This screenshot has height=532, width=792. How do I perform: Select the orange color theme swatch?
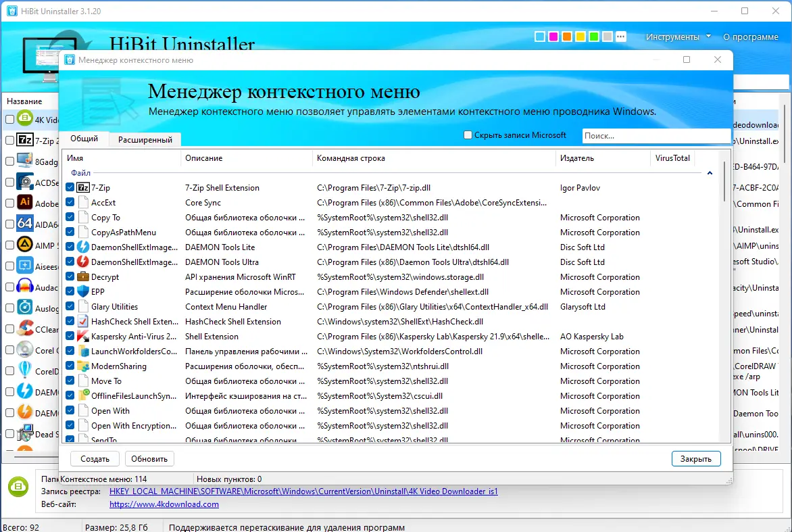pyautogui.click(x=567, y=37)
